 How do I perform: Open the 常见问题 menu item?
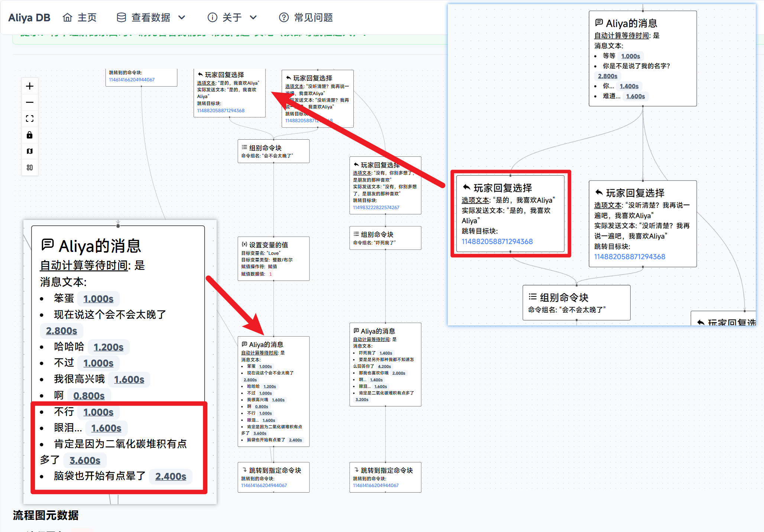pyautogui.click(x=313, y=17)
